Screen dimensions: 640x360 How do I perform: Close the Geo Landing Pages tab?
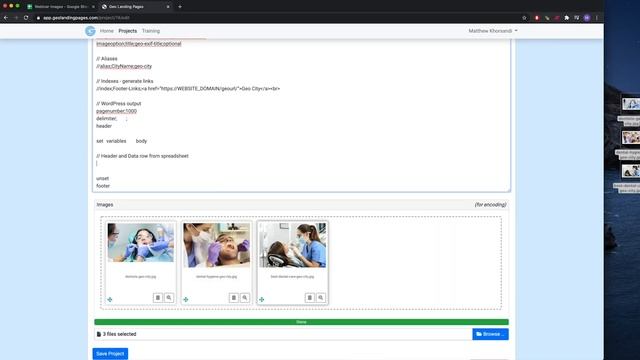(x=168, y=7)
